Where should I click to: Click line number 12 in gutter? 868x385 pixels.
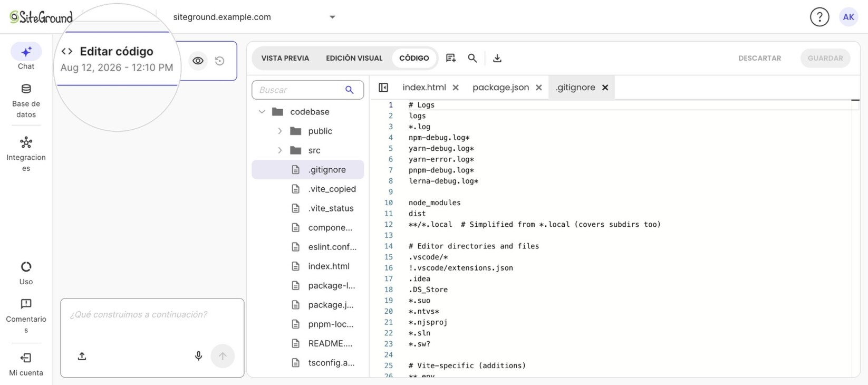(x=389, y=224)
